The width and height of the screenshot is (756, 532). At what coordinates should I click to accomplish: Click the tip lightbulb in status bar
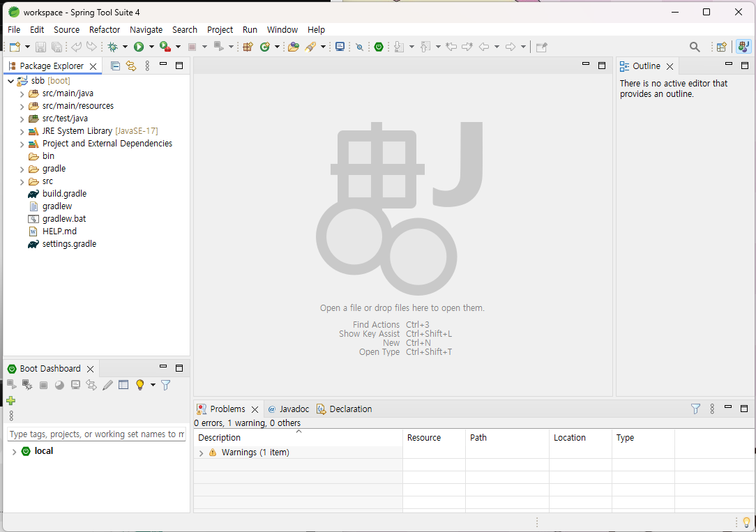pos(747,522)
